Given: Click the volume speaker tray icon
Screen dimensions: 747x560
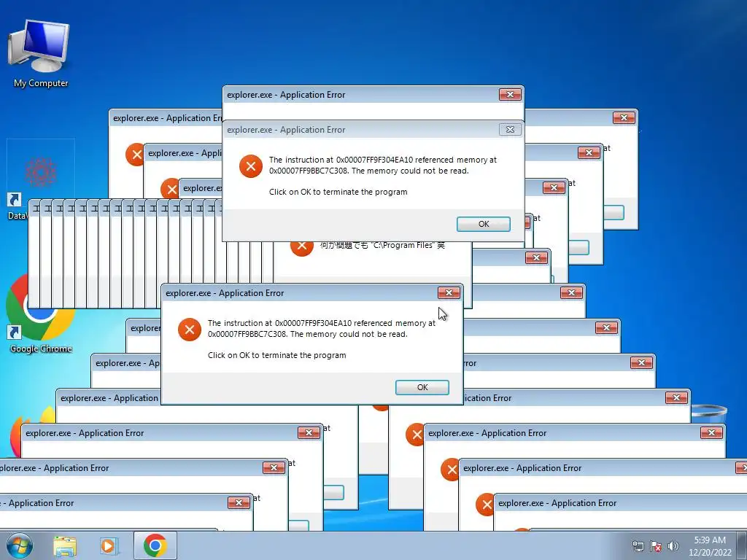Looking at the screenshot, I should point(673,546).
